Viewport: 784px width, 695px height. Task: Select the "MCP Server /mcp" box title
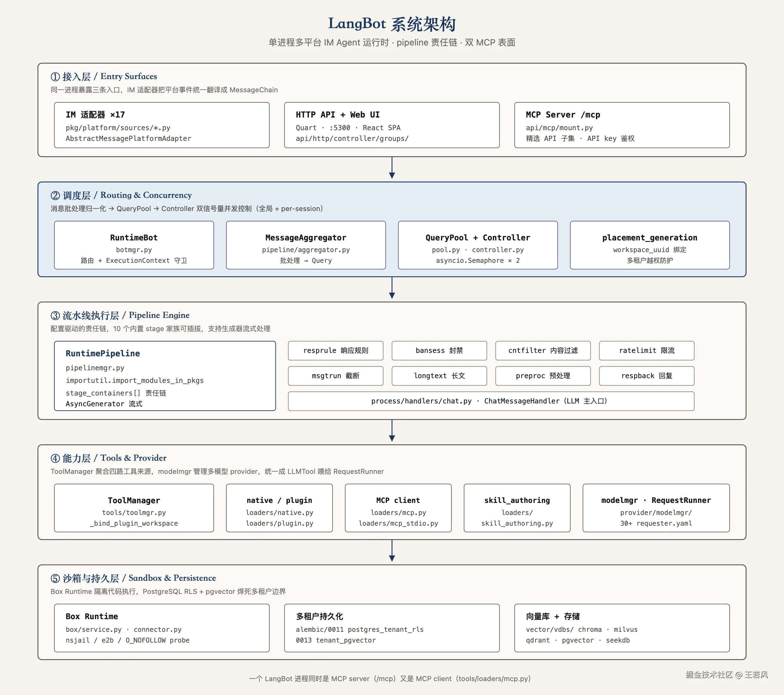pos(563,115)
